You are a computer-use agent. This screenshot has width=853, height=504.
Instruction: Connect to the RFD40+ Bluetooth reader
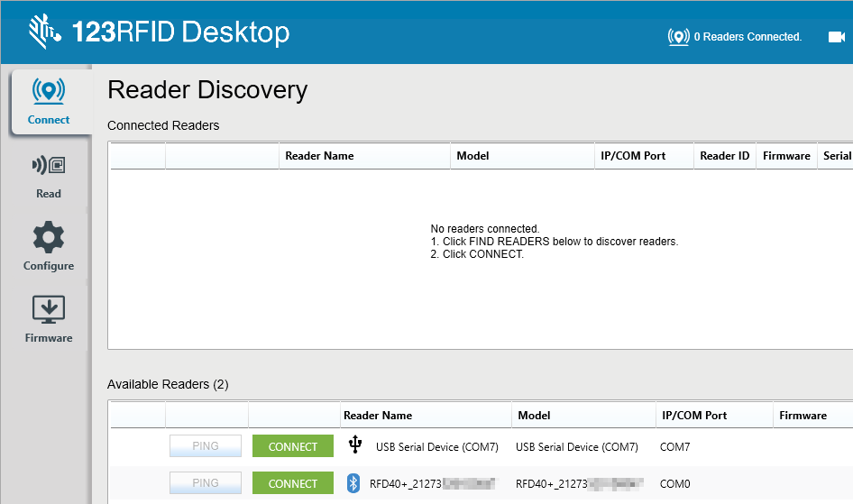(293, 483)
